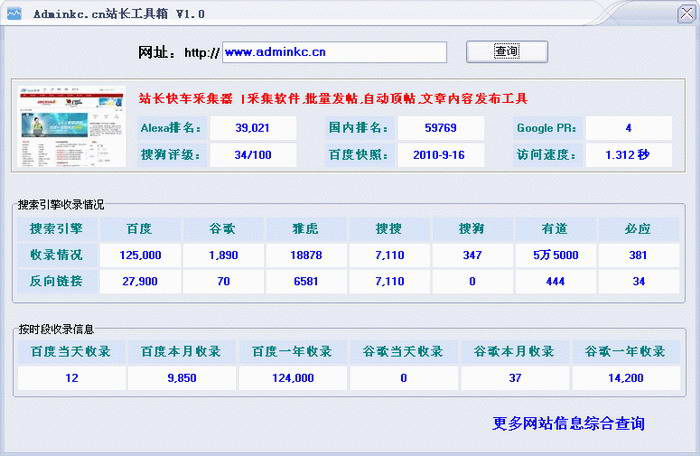Click the 查询 query button
The height and width of the screenshot is (456, 700).
click(x=507, y=52)
